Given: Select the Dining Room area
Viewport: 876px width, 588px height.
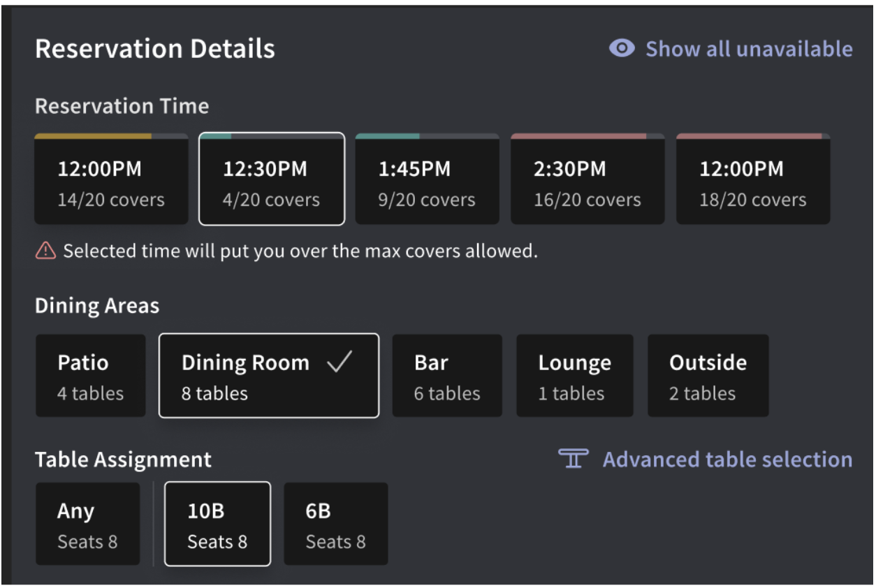Looking at the screenshot, I should point(268,376).
